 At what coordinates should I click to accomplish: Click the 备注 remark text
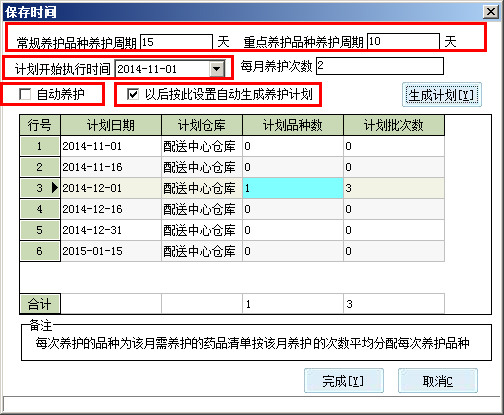(252, 343)
